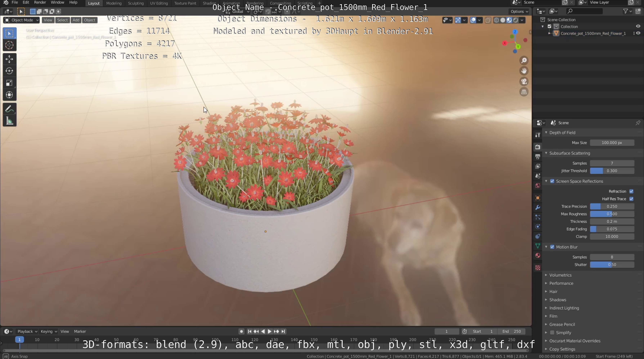
Task: Click the viewport zoom magnifier icon
Action: click(x=524, y=61)
